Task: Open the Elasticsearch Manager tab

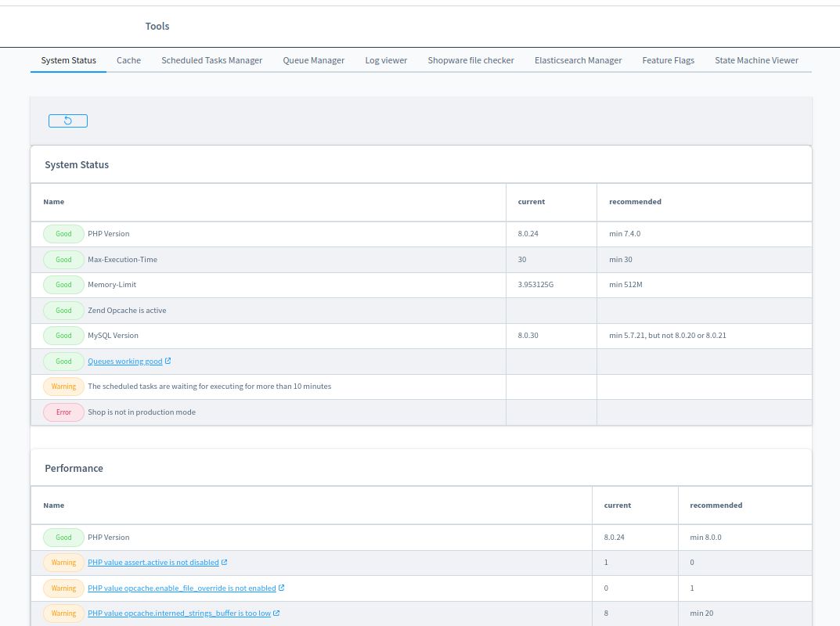Action: click(578, 60)
